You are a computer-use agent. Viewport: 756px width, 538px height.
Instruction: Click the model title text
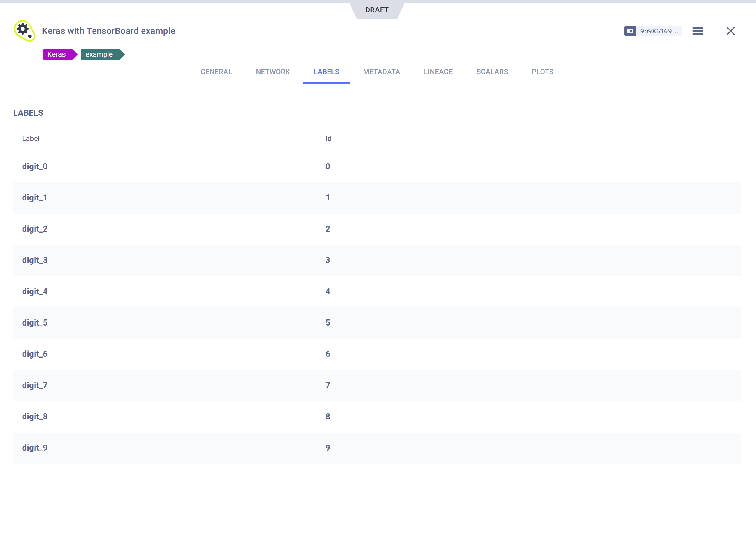point(108,31)
